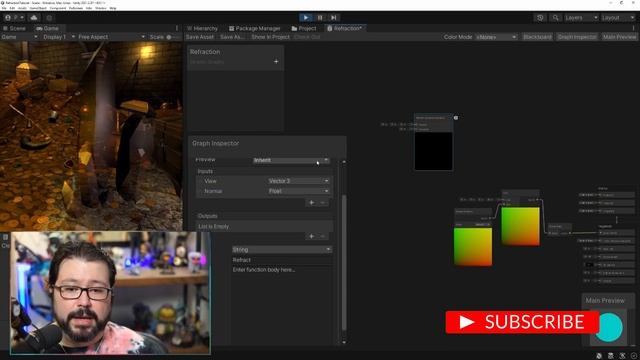
Task: Expand the Layout dropdown
Action: click(x=618, y=18)
